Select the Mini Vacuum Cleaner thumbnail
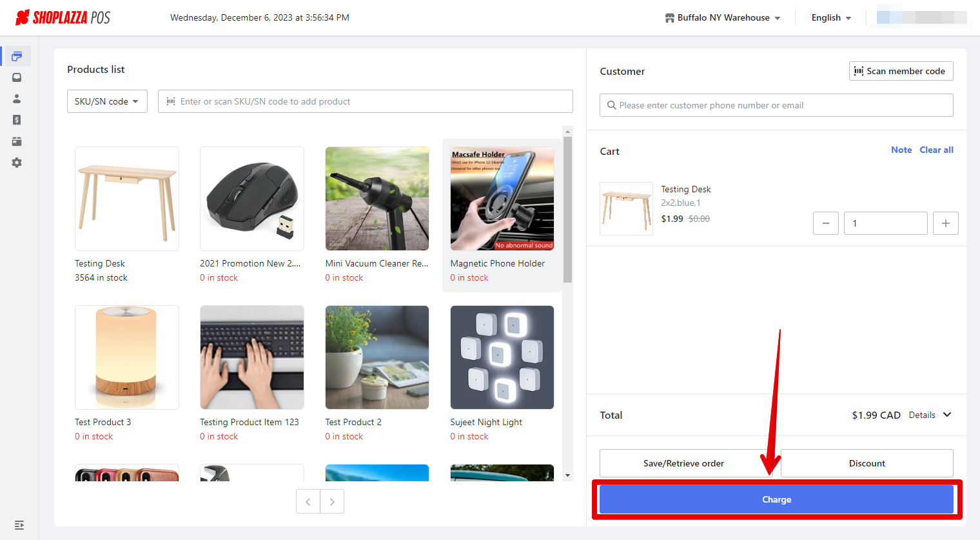980x540 pixels. point(377,199)
